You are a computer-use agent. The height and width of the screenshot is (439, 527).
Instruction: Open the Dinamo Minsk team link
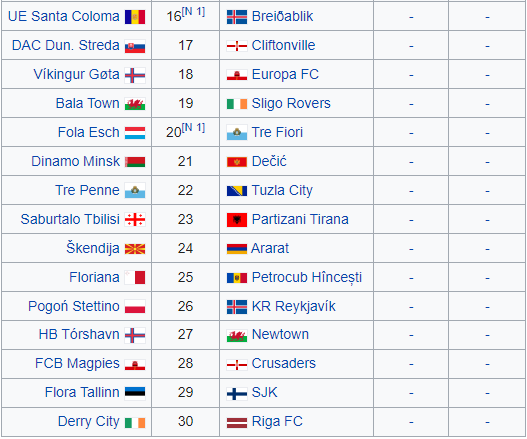tap(75, 161)
